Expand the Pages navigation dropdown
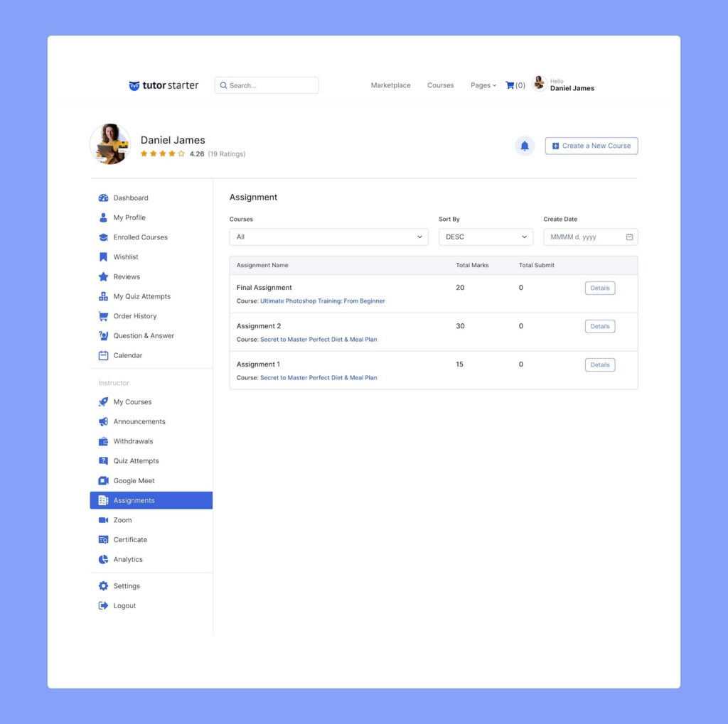 483,85
